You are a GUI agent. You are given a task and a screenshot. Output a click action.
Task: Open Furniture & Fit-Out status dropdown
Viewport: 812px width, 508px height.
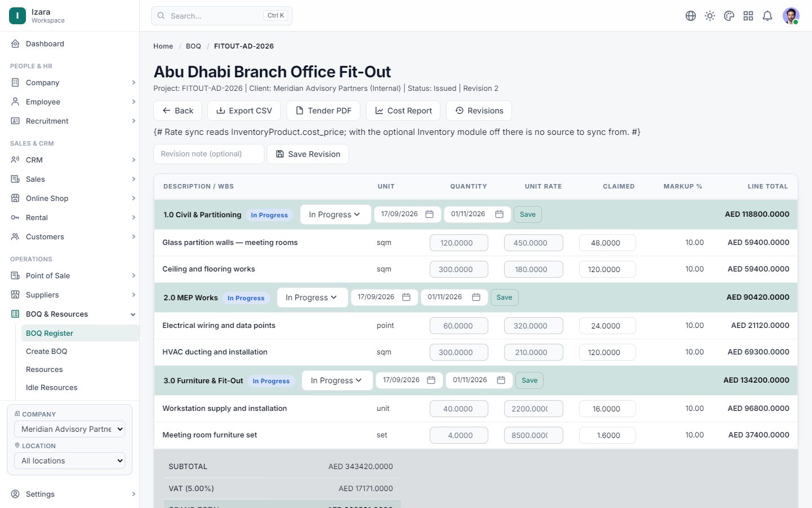[337, 380]
